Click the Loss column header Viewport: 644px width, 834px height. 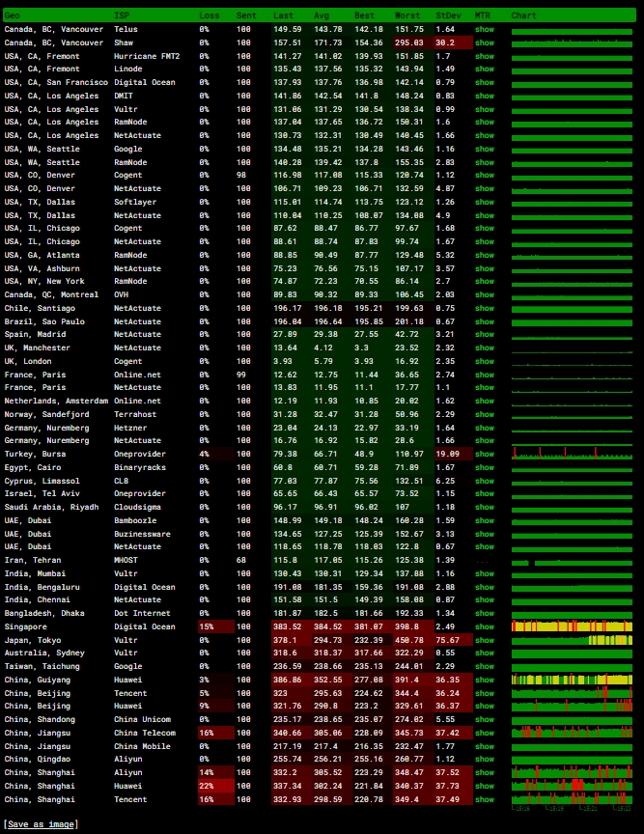coord(210,15)
